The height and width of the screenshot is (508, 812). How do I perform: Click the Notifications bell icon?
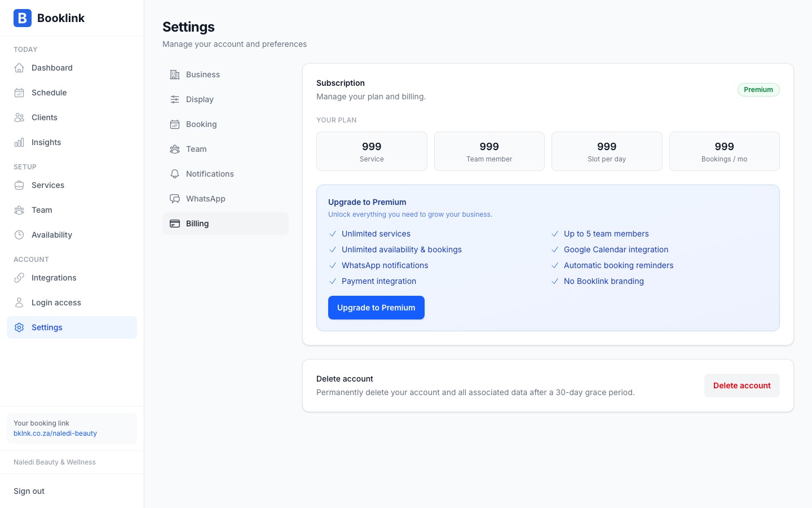tap(175, 174)
